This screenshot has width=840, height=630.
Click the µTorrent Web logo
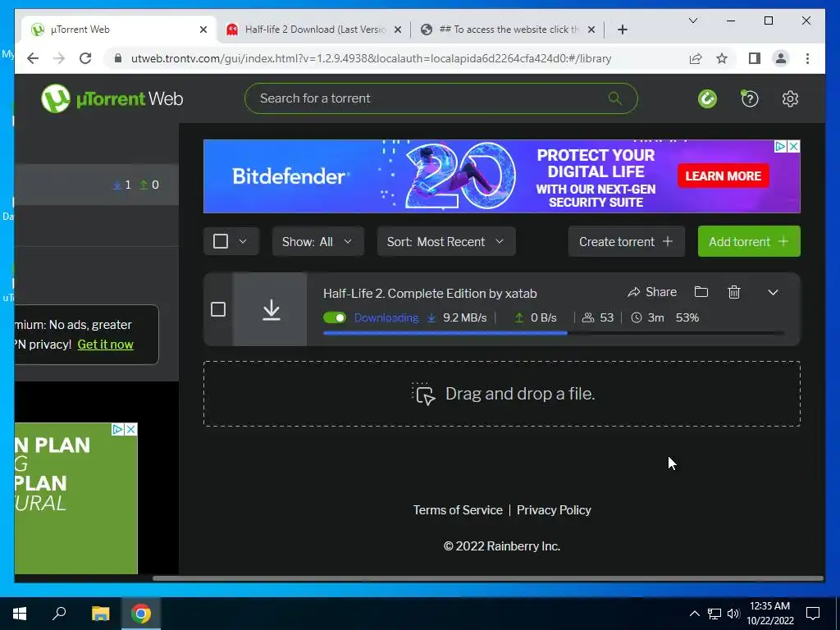pyautogui.click(x=112, y=98)
